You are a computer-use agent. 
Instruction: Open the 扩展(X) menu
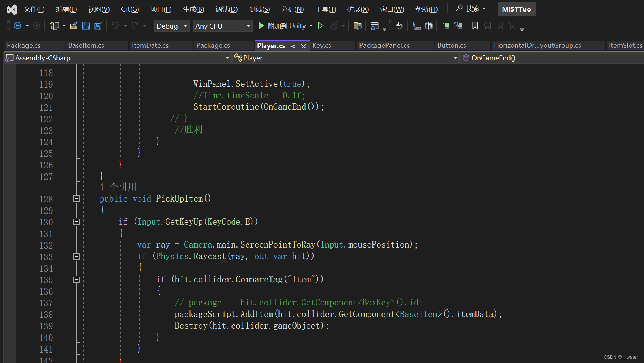[x=358, y=9]
